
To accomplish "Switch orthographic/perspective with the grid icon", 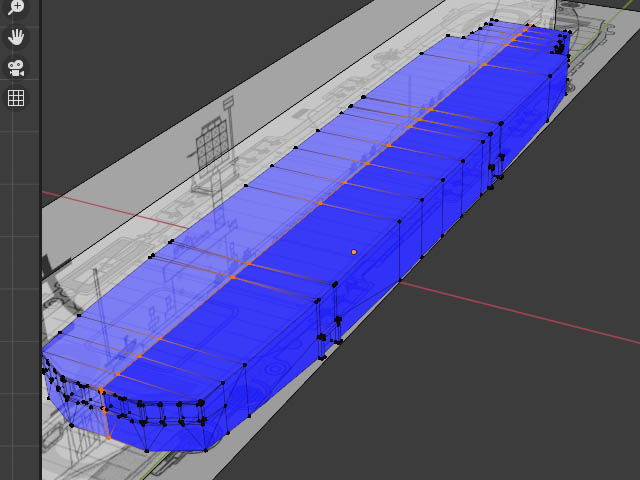I will click(x=16, y=98).
